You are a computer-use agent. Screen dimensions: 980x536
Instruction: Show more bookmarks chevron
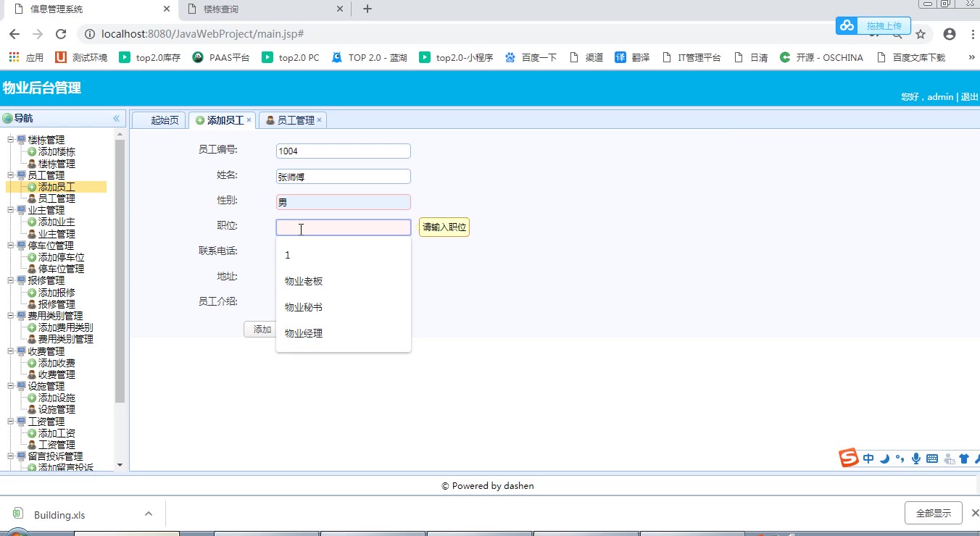click(971, 57)
